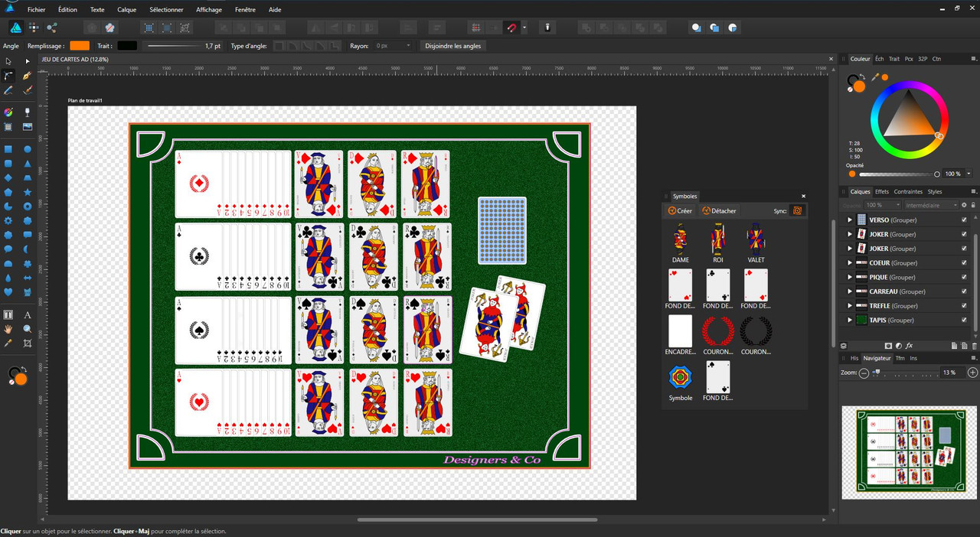Click the layer effects fx icon
This screenshot has width=980, height=537.
click(910, 346)
